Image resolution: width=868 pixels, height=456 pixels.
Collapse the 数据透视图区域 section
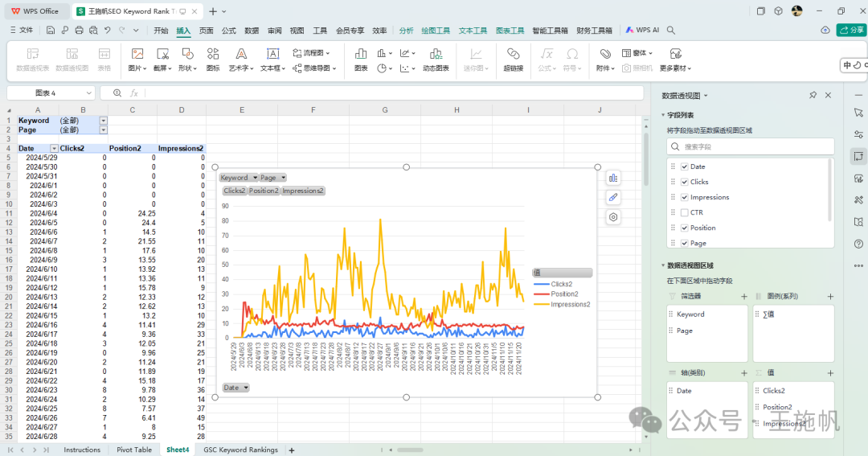[x=663, y=265]
